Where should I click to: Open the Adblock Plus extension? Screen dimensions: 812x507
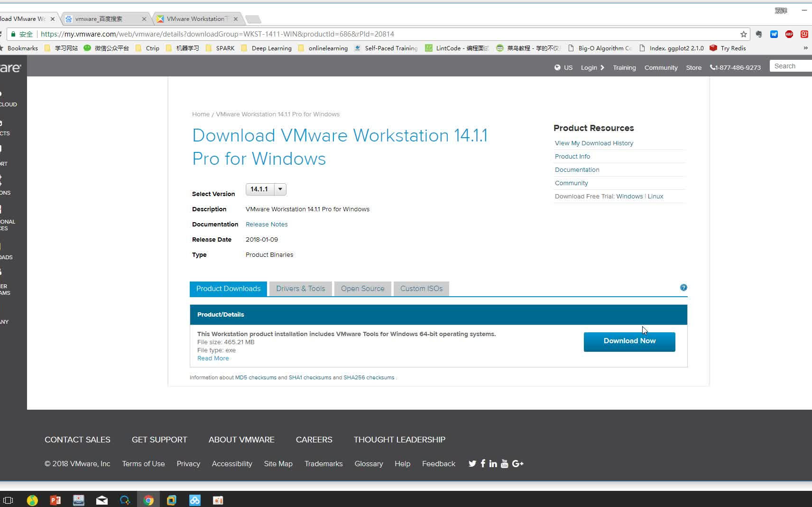point(789,34)
